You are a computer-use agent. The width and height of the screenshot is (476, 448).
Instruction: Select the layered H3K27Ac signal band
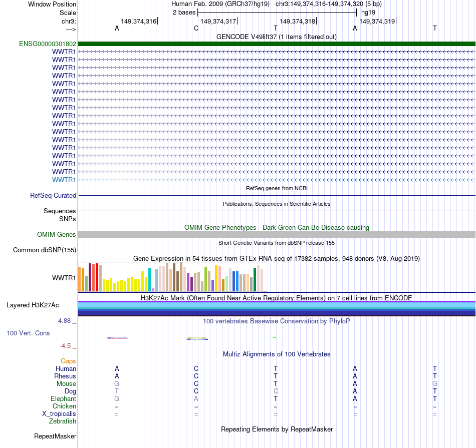(x=277, y=309)
